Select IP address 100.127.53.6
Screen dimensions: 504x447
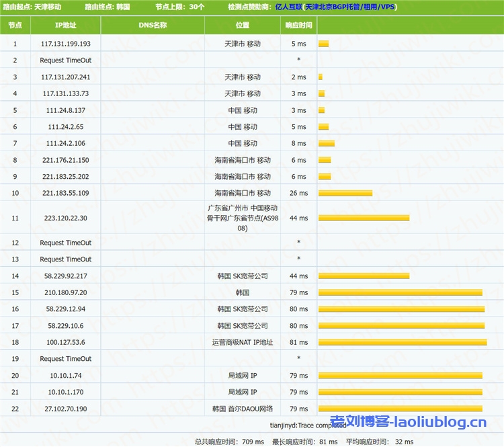coord(65,342)
